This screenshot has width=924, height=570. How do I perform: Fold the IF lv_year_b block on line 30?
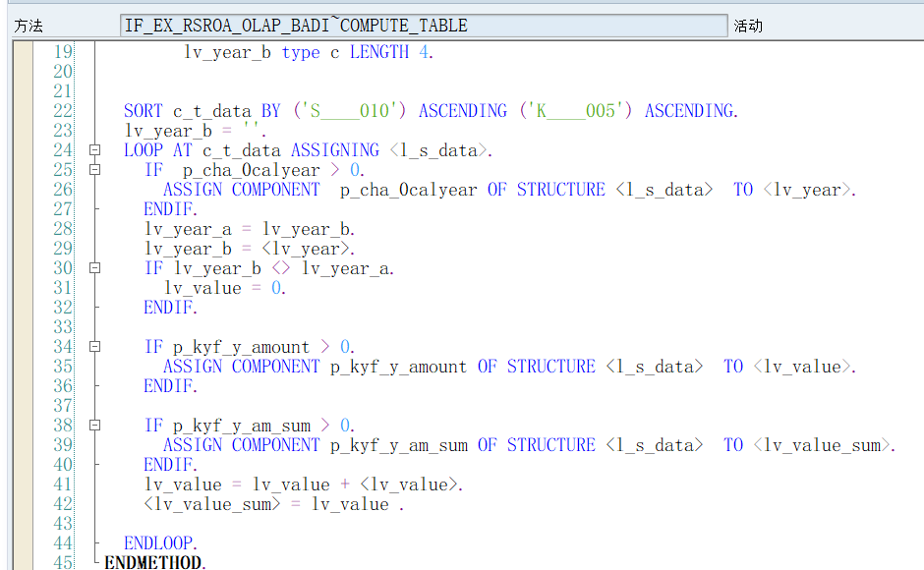coord(95,268)
